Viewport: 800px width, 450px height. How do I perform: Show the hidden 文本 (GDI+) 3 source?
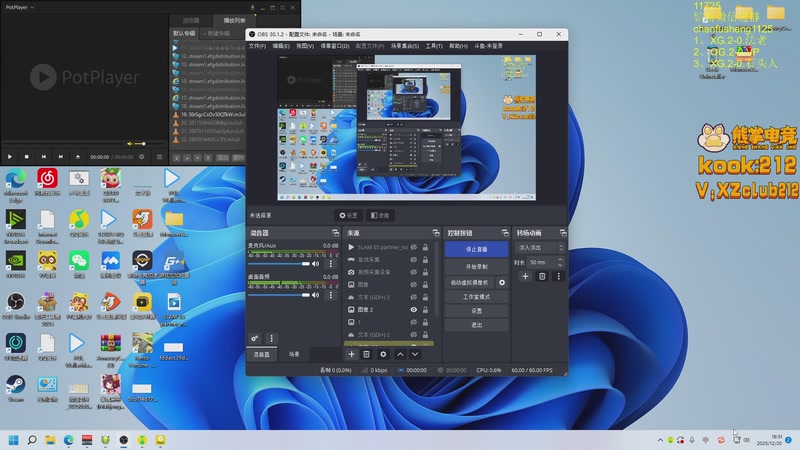click(414, 297)
